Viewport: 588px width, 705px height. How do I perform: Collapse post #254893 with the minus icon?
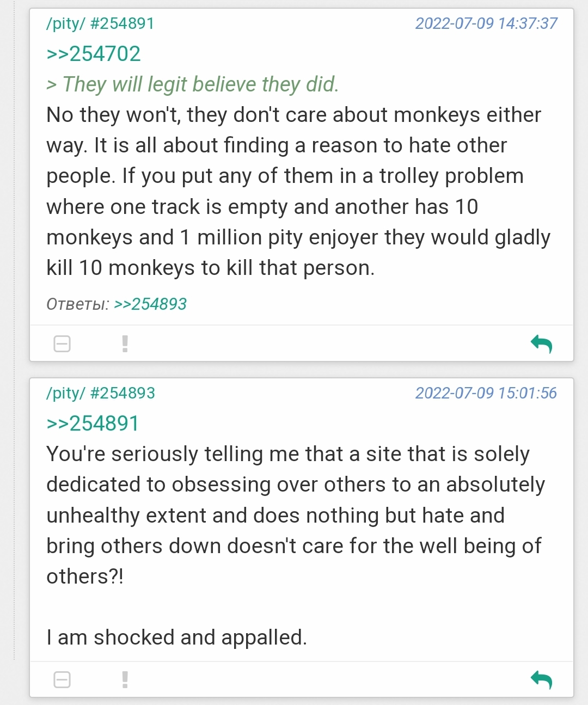[62, 679]
